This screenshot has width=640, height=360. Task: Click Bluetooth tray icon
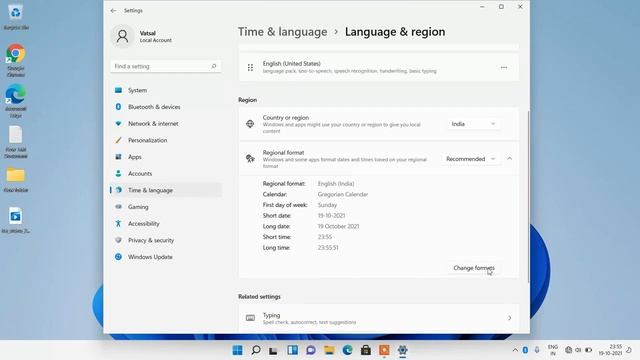point(525,350)
